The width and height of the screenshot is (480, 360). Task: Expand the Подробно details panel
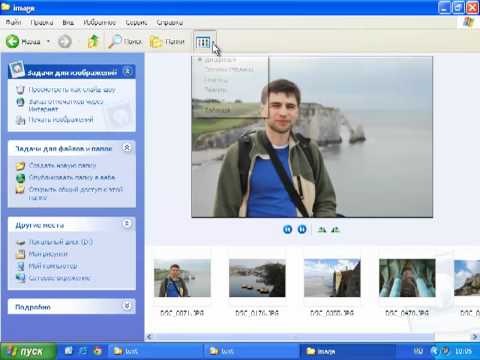(x=127, y=306)
